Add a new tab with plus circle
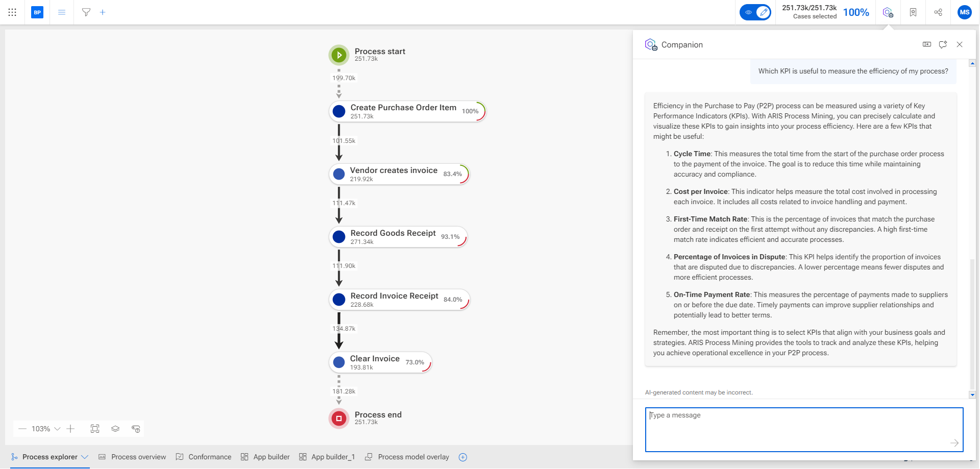Screen dimensions: 980x469 (x=463, y=457)
